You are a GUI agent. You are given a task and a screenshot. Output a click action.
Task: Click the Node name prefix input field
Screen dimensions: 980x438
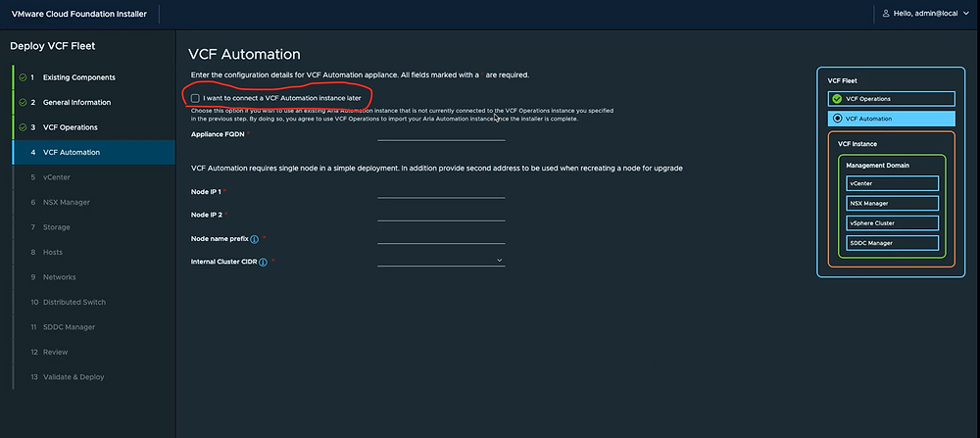[441, 237]
